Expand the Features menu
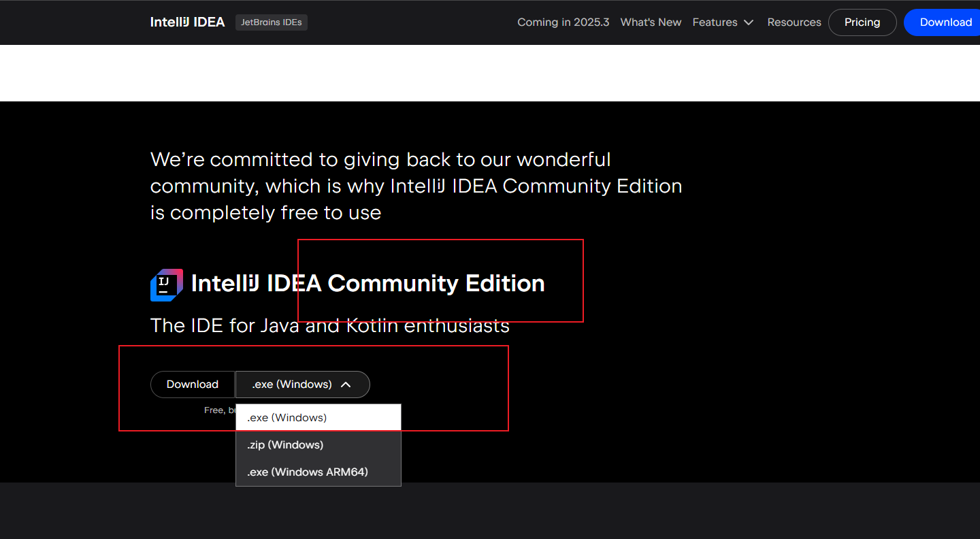This screenshot has height=539, width=980. coord(723,22)
